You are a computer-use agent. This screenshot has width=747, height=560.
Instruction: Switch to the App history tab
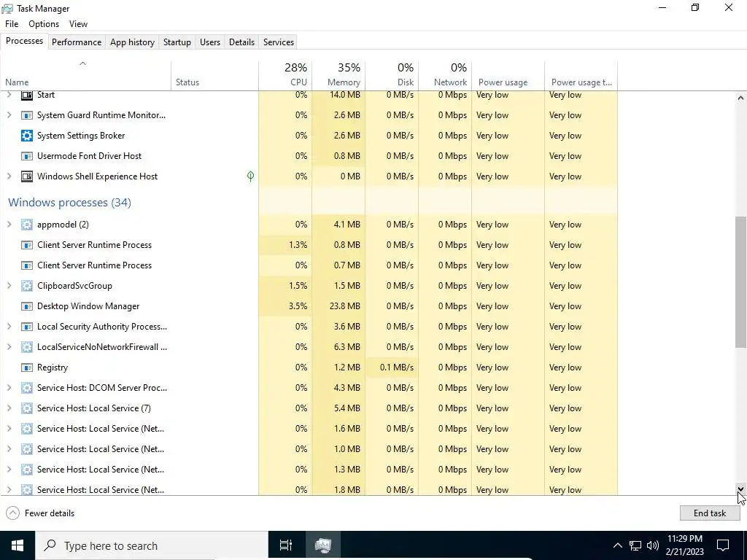(133, 42)
